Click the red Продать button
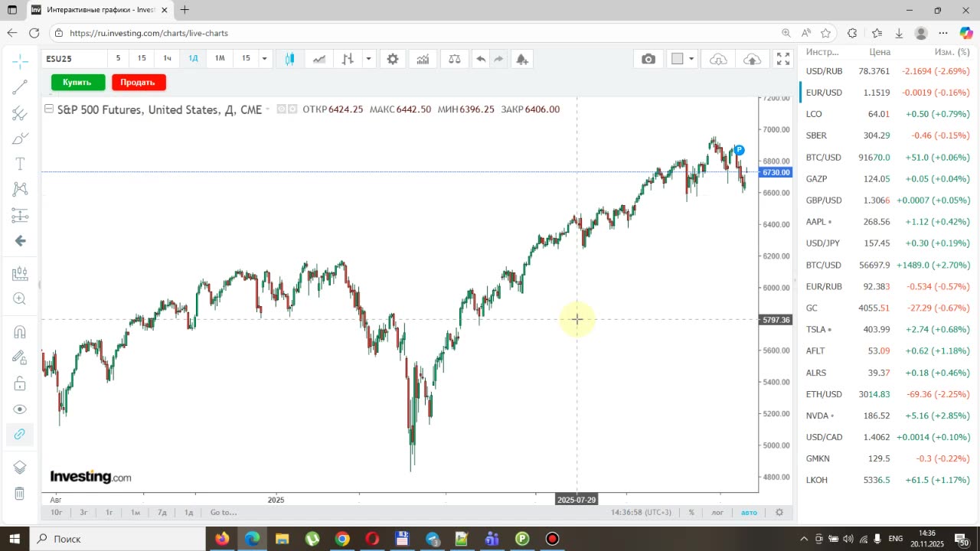The image size is (980, 551). click(x=138, y=82)
